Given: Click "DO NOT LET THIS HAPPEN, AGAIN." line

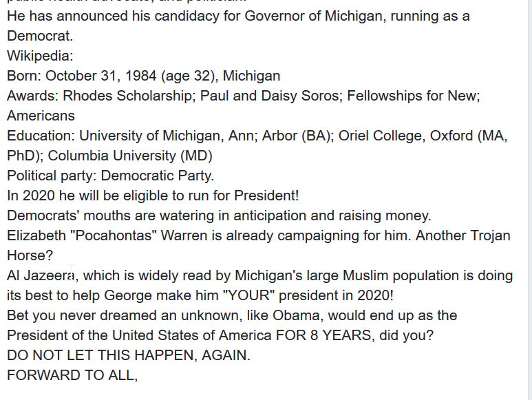Looking at the screenshot, I should tap(129, 356).
